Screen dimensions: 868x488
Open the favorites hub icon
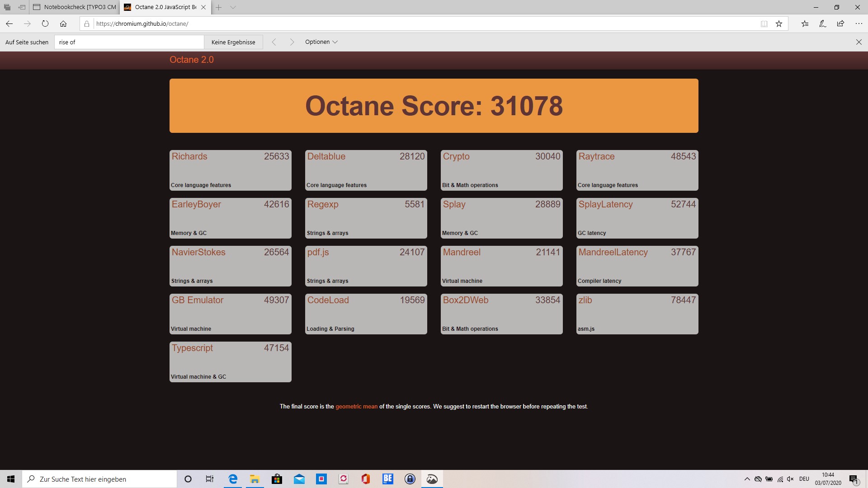pos(805,23)
